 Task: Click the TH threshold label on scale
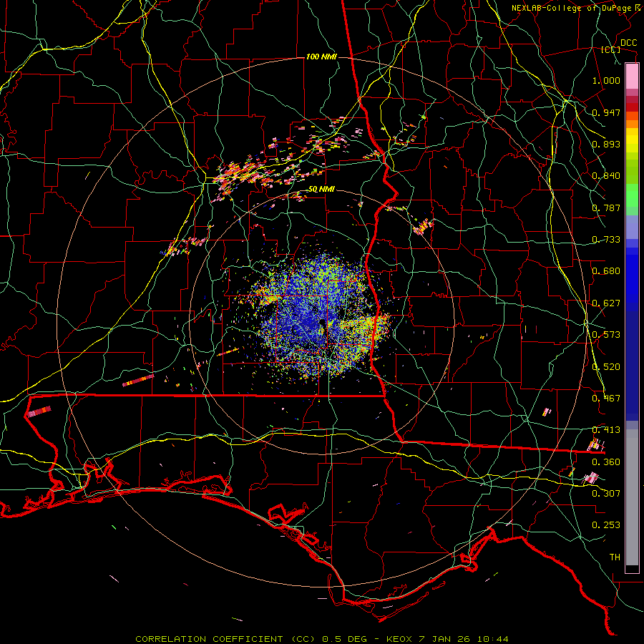[615, 557]
